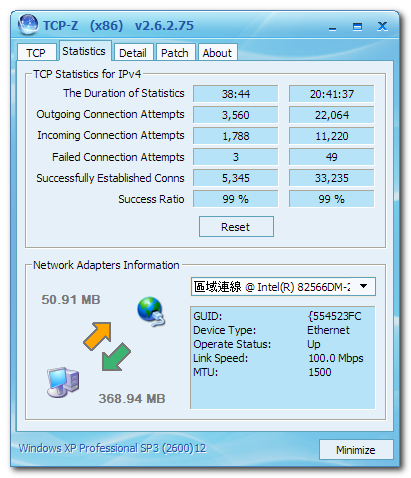Click the 20:41:37 duration value
The width and height of the screenshot is (411, 478).
tap(331, 94)
